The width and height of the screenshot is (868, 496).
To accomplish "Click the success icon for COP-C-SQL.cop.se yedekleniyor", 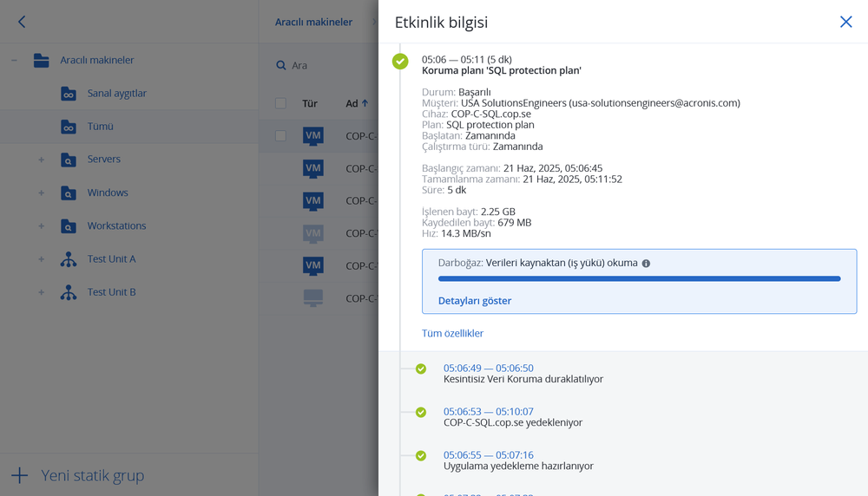I will pos(421,413).
